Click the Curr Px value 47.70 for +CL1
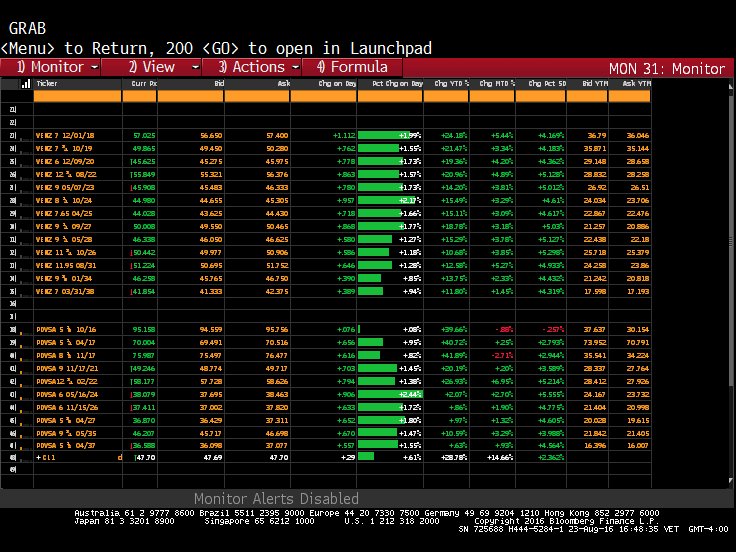Image resolution: width=736 pixels, height=552 pixels. 146,458
